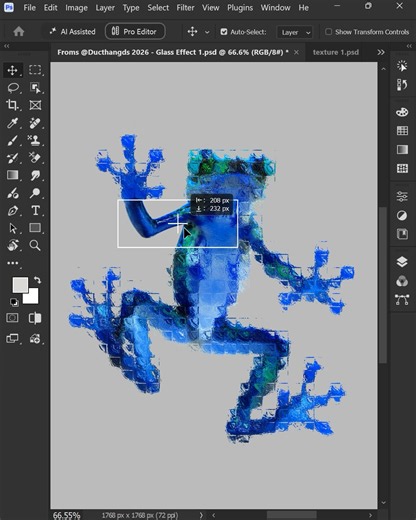
Task: Close the Glass Effect 1.psd tab
Action: tap(296, 52)
